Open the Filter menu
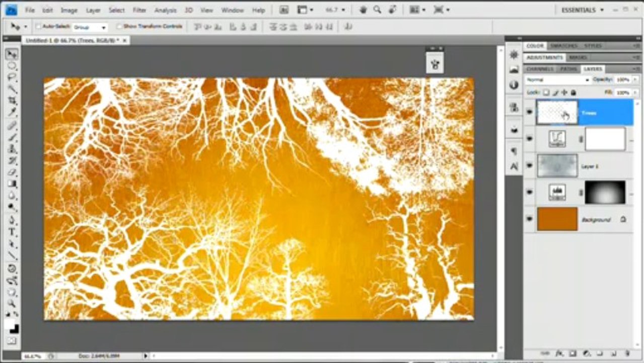The width and height of the screenshot is (644, 363). tap(139, 10)
